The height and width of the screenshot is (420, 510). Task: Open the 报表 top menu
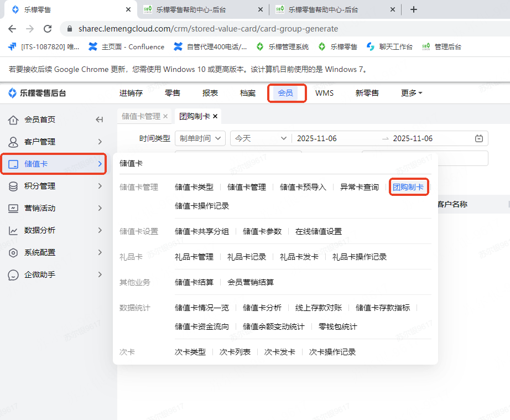click(x=210, y=93)
